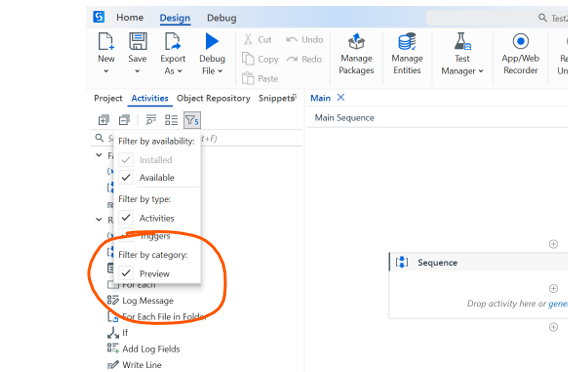568x372 pixels.
Task: Click the New file icon
Action: [x=106, y=41]
